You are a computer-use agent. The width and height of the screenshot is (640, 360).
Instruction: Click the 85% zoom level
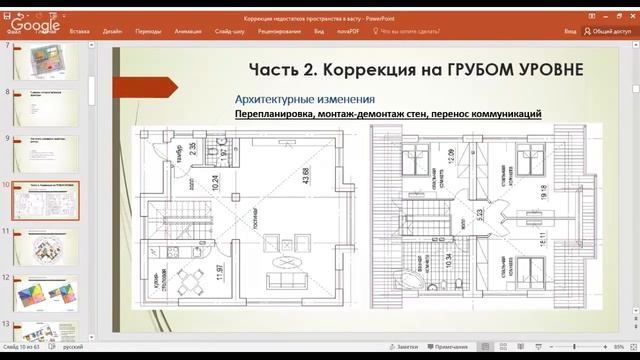click(x=619, y=347)
